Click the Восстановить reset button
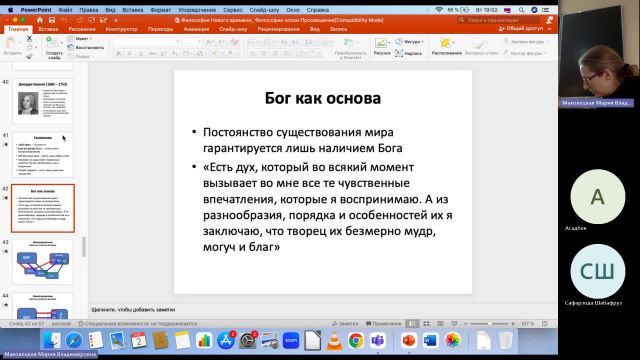Image resolution: width=640 pixels, height=360 pixels. pyautogui.click(x=86, y=47)
